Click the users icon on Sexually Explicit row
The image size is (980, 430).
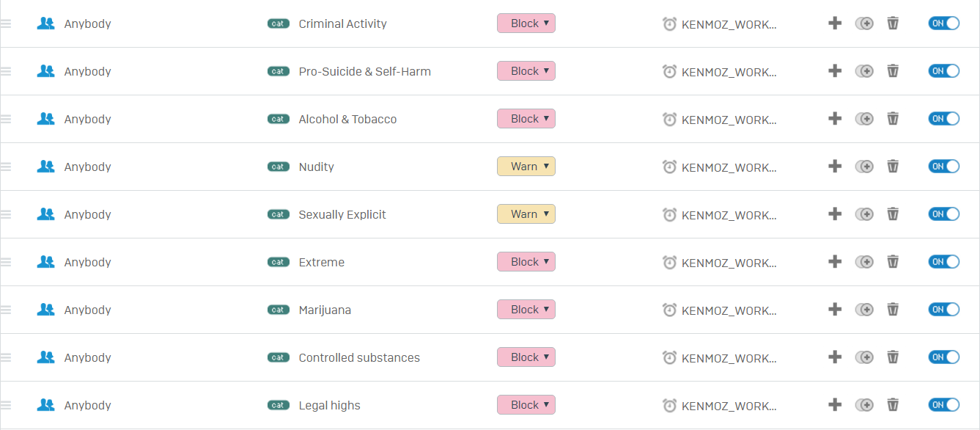tap(46, 214)
